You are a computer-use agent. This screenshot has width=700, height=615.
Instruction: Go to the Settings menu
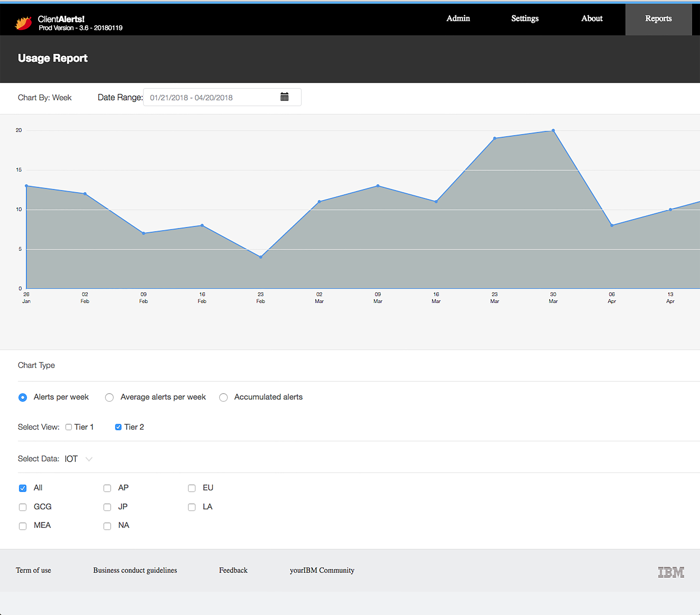525,18
